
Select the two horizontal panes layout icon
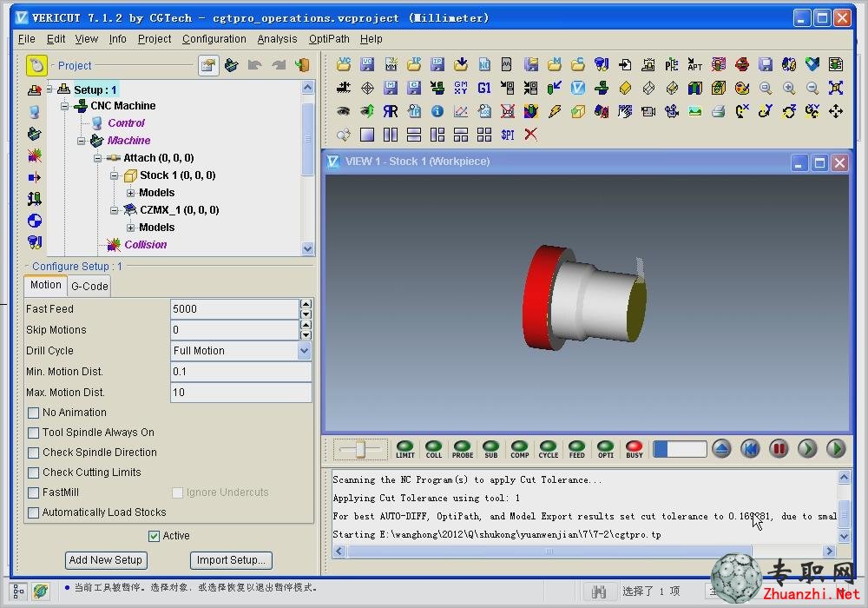(x=414, y=135)
